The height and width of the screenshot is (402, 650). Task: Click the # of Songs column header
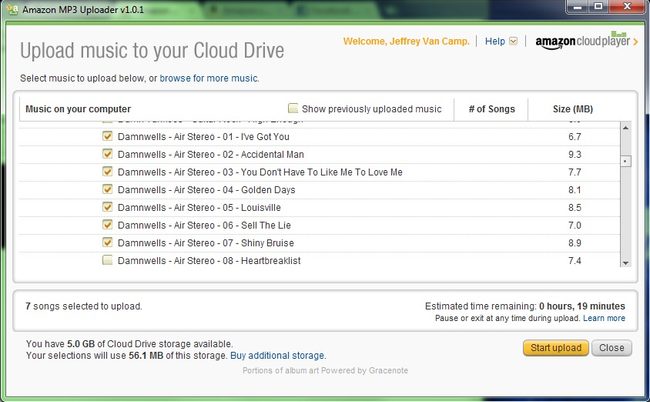[492, 109]
